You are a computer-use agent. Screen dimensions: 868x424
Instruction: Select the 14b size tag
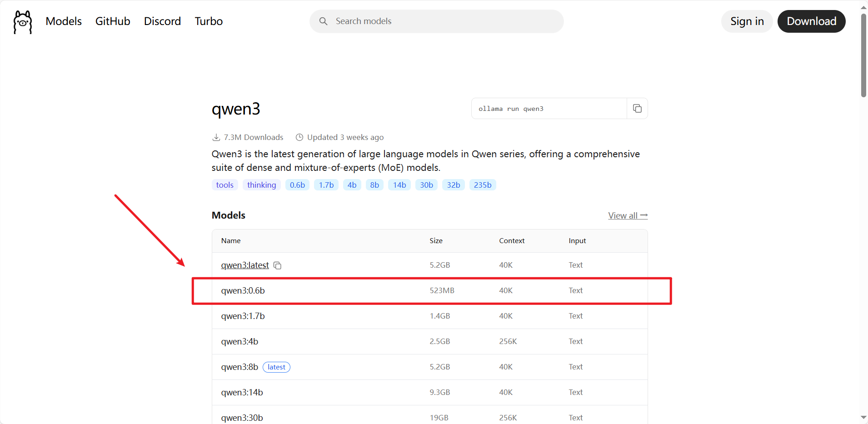[399, 185]
